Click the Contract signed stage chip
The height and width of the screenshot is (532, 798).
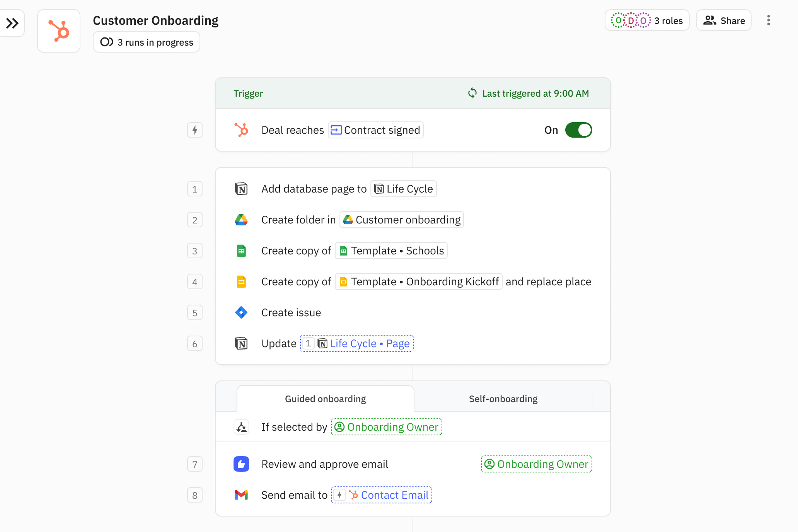pyautogui.click(x=375, y=130)
